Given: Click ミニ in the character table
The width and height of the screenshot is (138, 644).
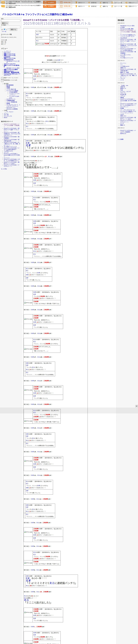Looking at the screenshot, I should pyautogui.click(x=37, y=41).
